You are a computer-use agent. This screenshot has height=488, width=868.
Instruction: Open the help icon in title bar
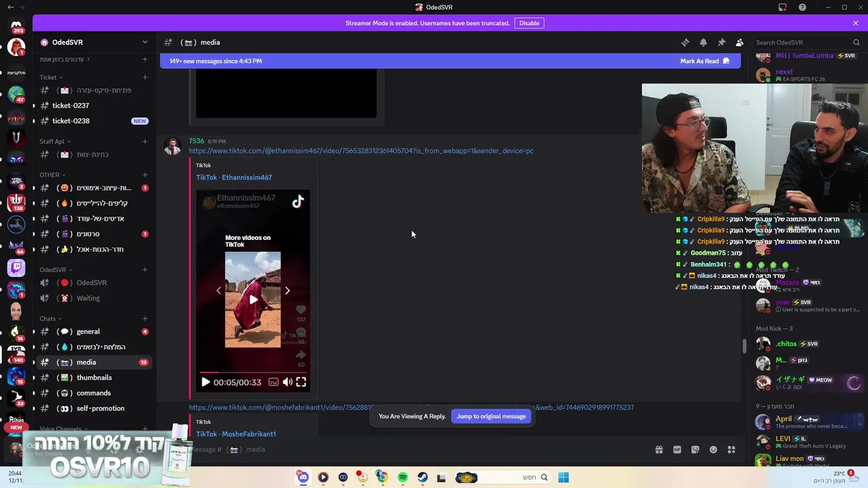[x=802, y=7]
